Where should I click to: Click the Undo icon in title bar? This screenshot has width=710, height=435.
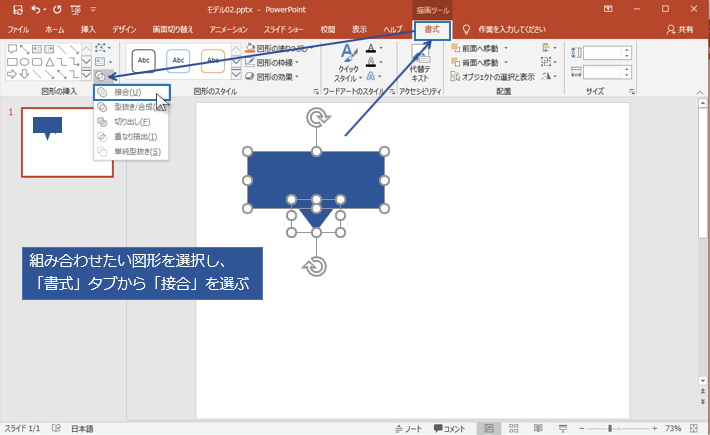click(36, 10)
